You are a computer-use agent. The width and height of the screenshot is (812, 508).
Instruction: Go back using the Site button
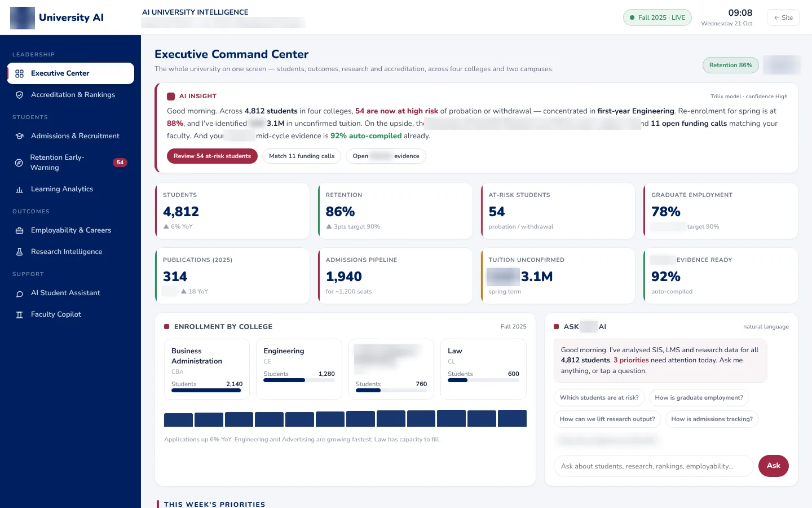click(783, 17)
